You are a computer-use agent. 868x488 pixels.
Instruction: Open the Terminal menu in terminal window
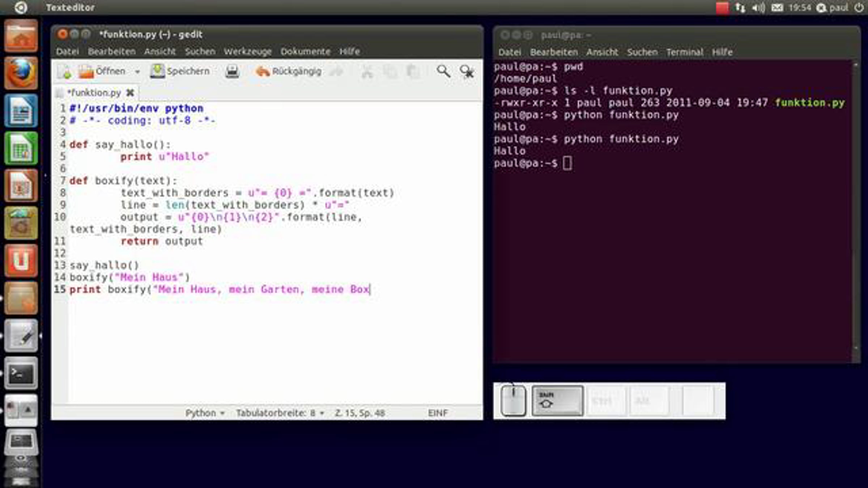(x=685, y=52)
